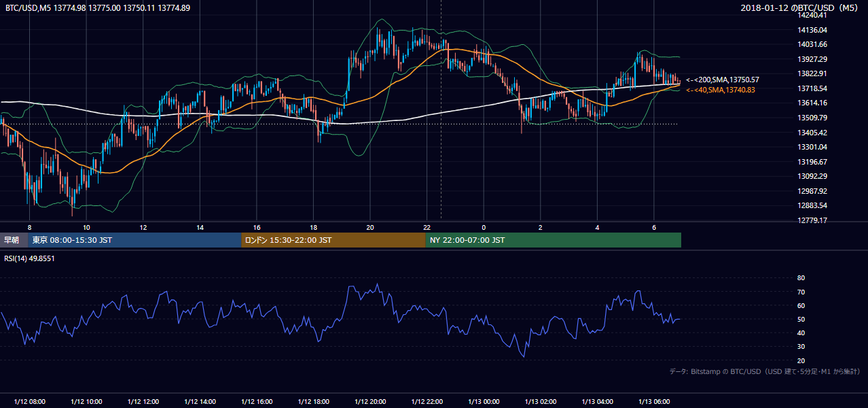
Task: Click price axis value 13509.79
Action: 812,118
